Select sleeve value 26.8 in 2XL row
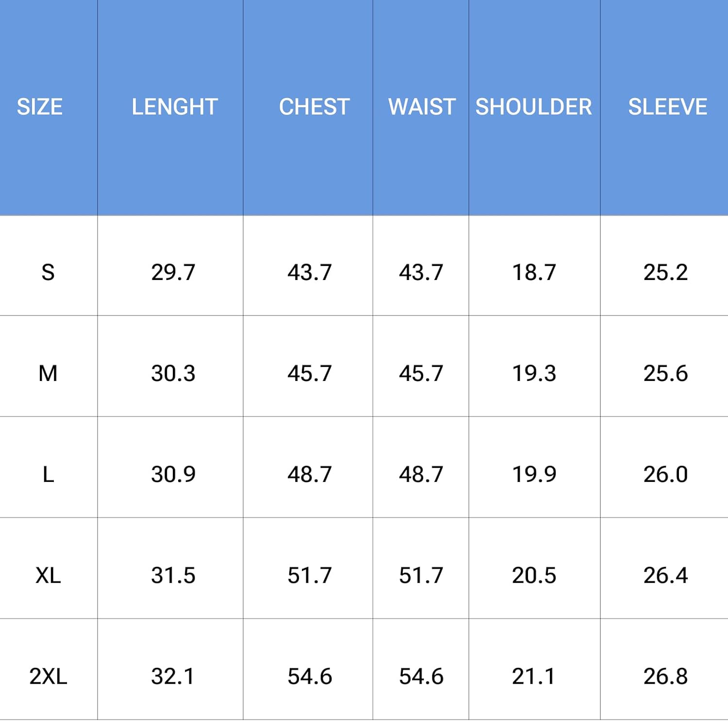The width and height of the screenshot is (728, 728). point(665,676)
